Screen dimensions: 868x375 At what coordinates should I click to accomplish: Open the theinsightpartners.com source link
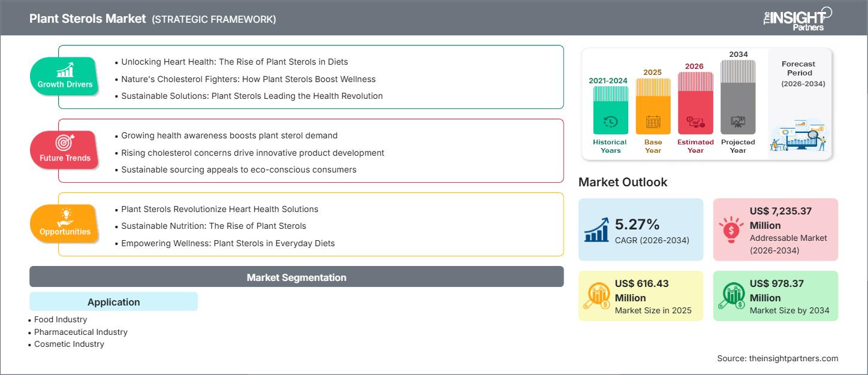point(794,358)
